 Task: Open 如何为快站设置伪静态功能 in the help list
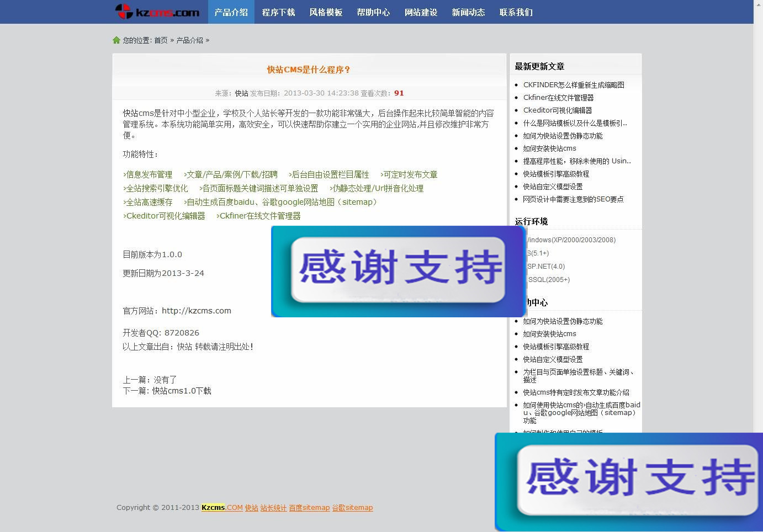pos(563,321)
